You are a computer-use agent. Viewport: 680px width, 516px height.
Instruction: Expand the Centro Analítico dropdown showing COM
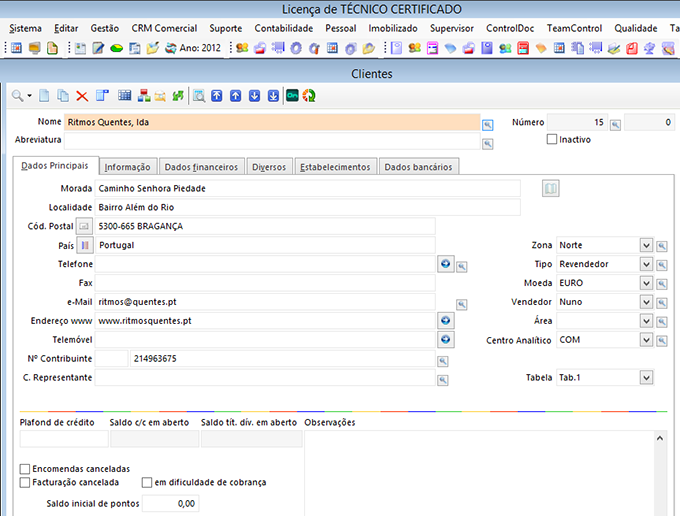[x=646, y=340]
